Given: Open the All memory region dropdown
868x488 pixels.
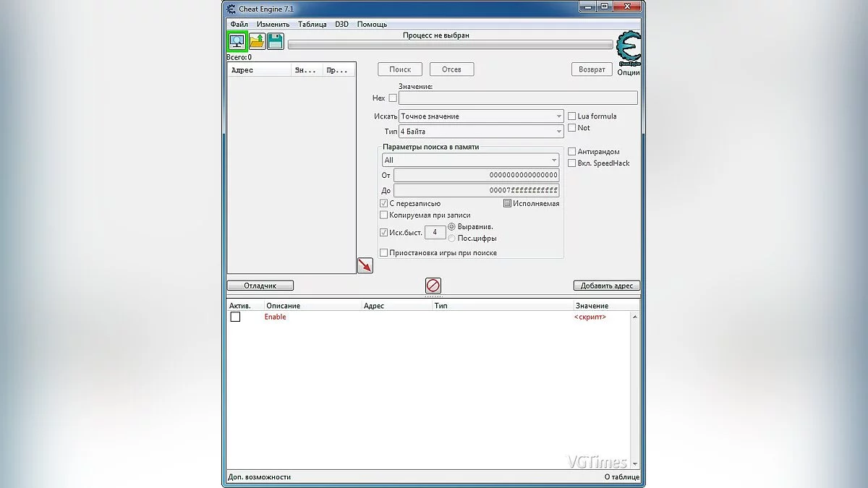Looking at the screenshot, I should point(470,160).
